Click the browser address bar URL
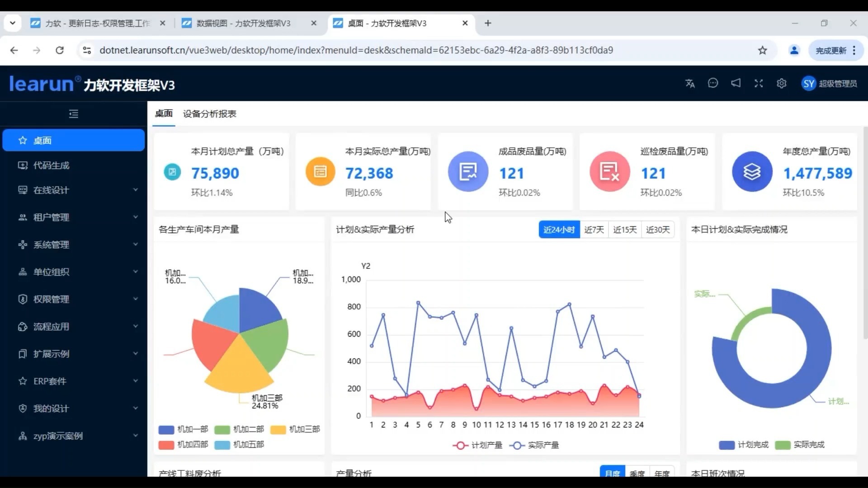The height and width of the screenshot is (488, 868). tap(356, 50)
